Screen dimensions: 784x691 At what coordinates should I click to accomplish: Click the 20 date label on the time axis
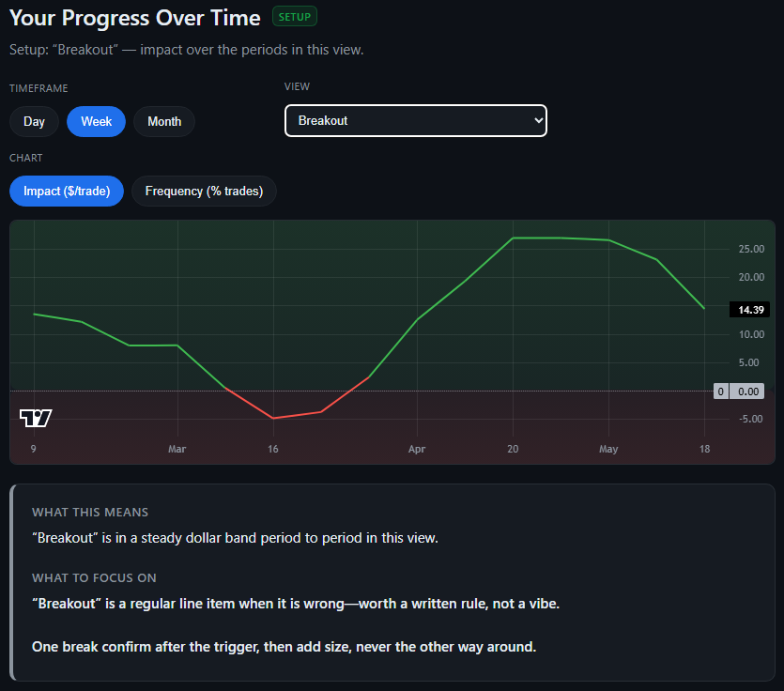[513, 449]
